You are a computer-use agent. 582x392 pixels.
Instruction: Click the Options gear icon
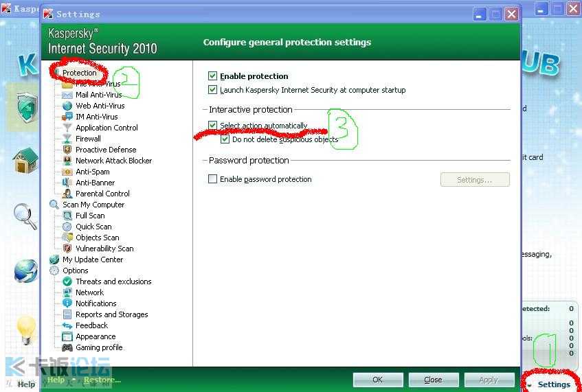(x=54, y=270)
